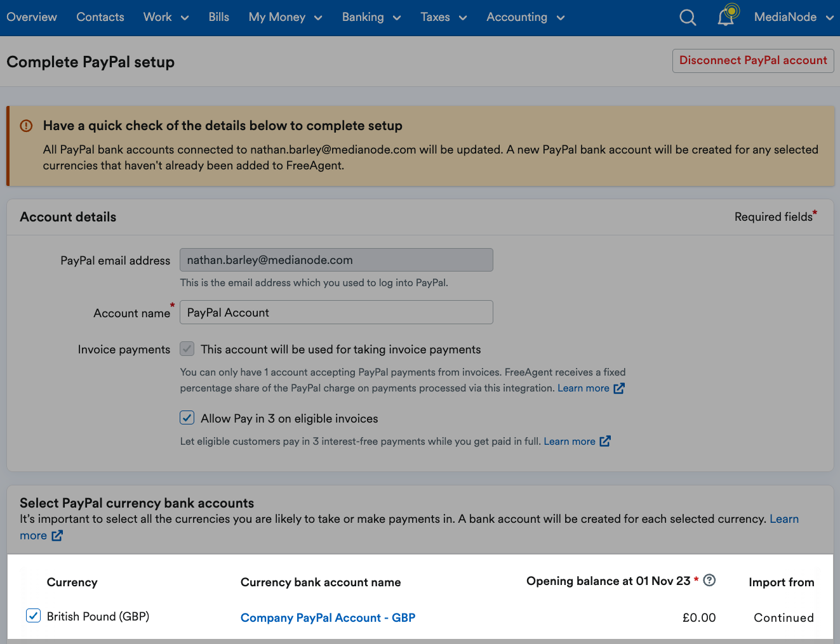Click Disconnect PayPal account button
This screenshot has width=840, height=644.
click(753, 61)
